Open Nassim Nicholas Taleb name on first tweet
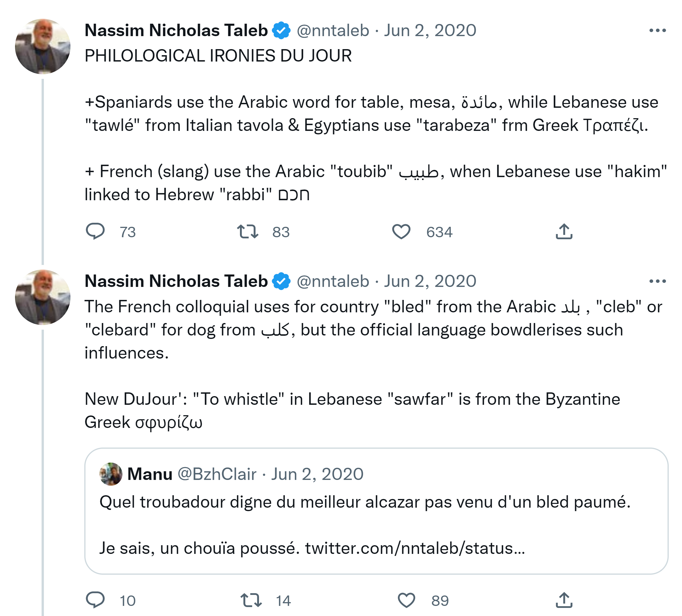682x616 pixels. point(176,30)
